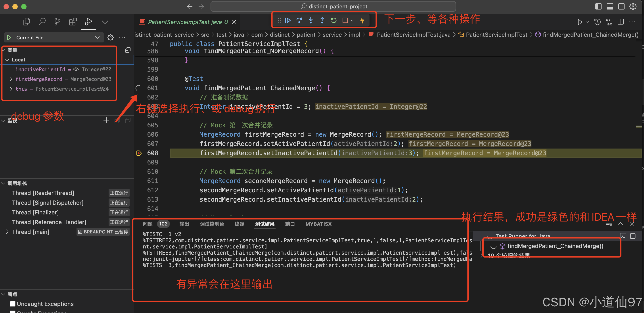Open the Search view in the activity bar
The image size is (644, 313).
(42, 22)
